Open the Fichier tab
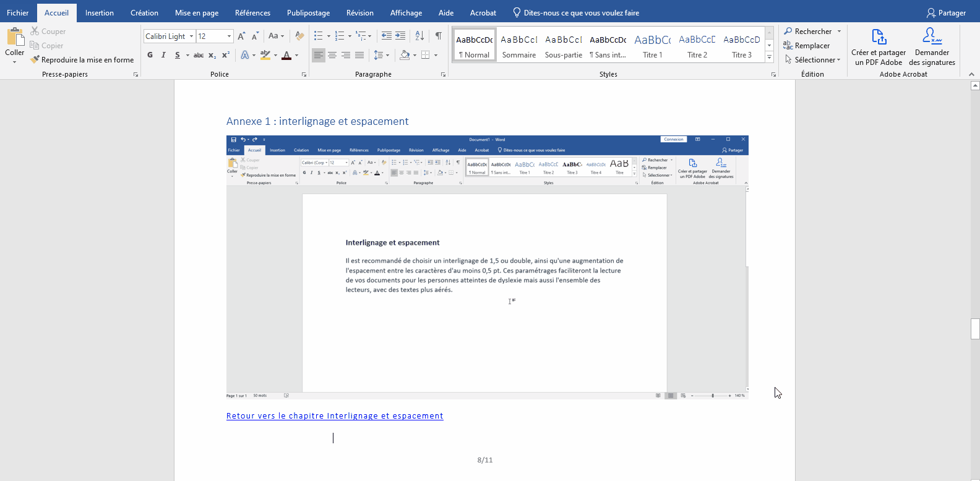This screenshot has height=481, width=980. coord(18,12)
